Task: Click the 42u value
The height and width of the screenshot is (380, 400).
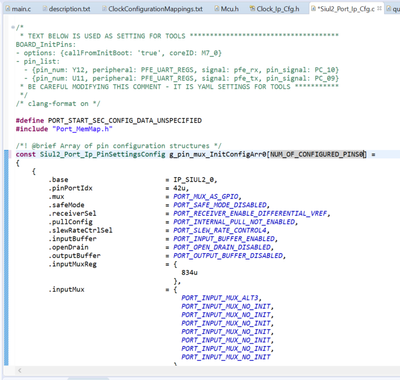Action: coord(181,188)
